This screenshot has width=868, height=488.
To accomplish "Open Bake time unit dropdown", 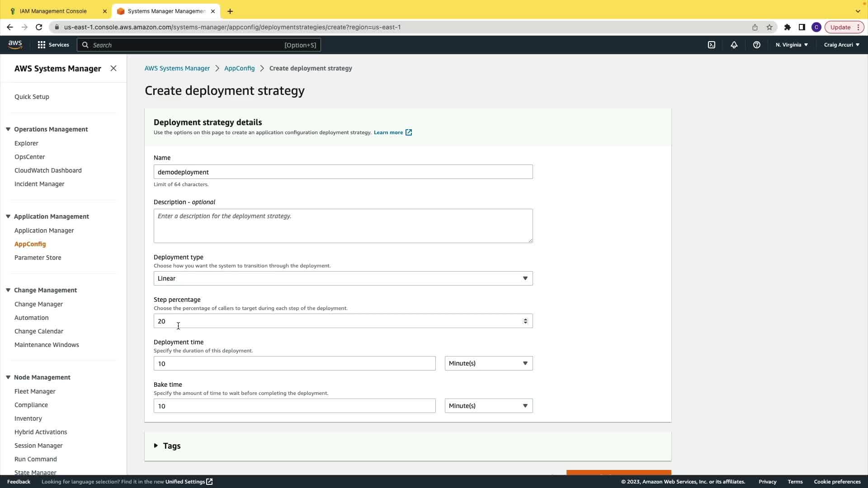I will 488,406.
